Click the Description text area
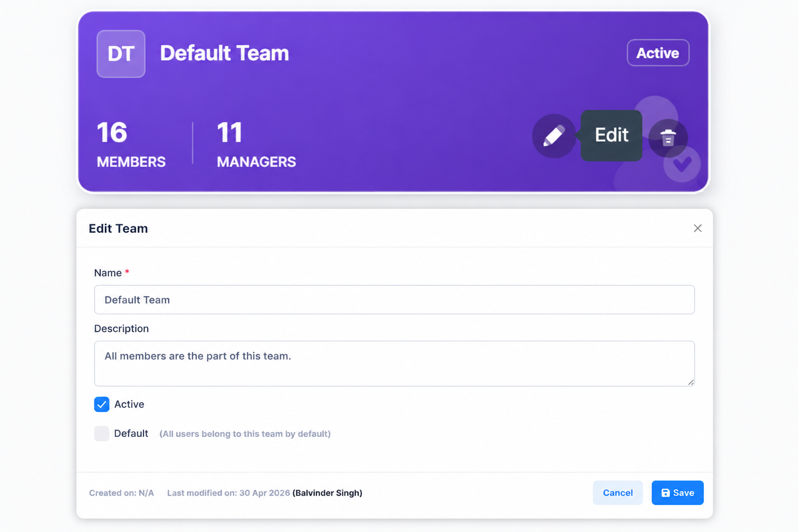798x532 pixels. 394,364
